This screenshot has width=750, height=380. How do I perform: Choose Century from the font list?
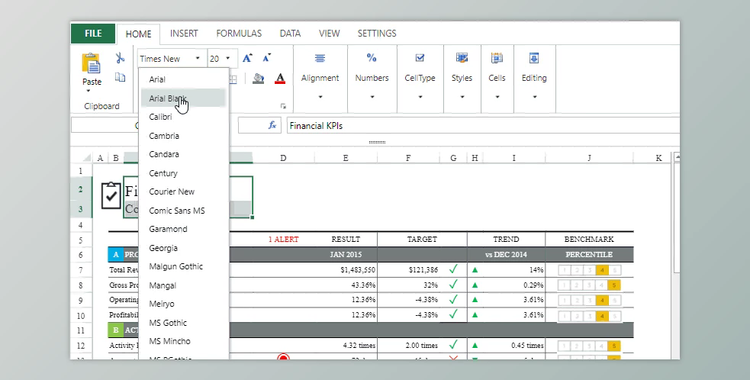(x=183, y=173)
